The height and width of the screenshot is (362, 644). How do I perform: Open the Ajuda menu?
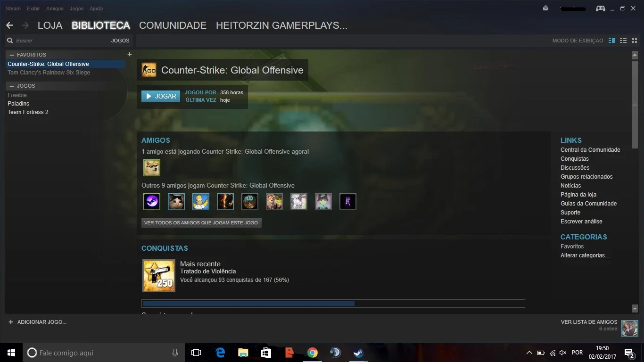96,8
